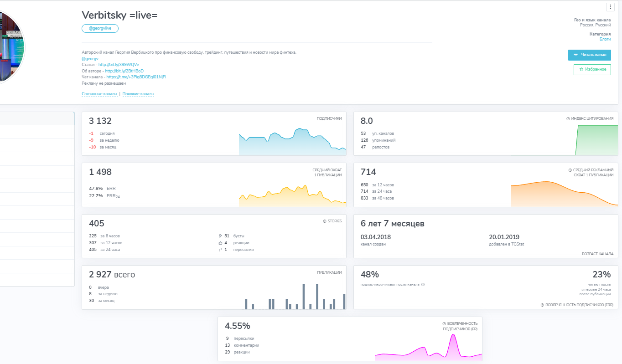Click the thumbs-up reactions icon in Stories card
The height and width of the screenshot is (364, 622).
tap(220, 243)
